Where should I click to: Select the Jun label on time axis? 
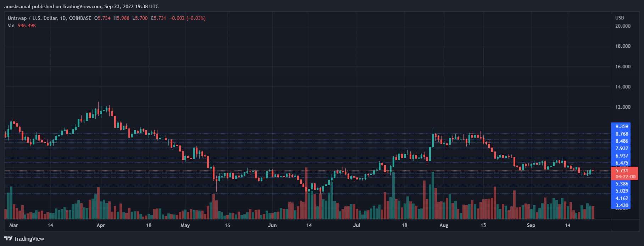(272, 225)
